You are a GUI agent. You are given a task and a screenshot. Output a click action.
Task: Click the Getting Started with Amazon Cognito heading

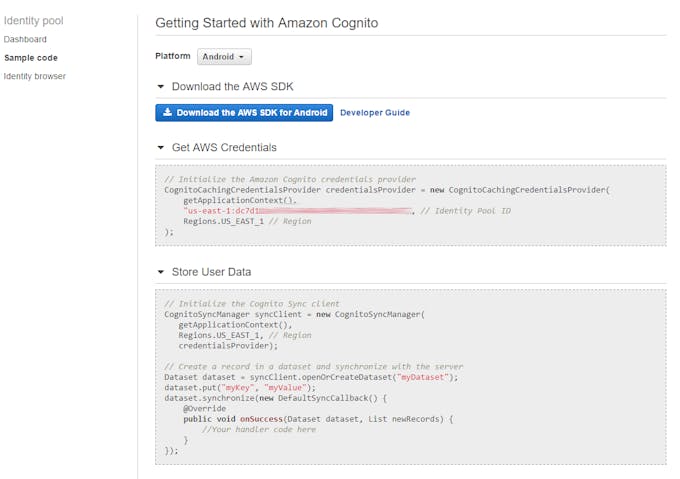(267, 23)
